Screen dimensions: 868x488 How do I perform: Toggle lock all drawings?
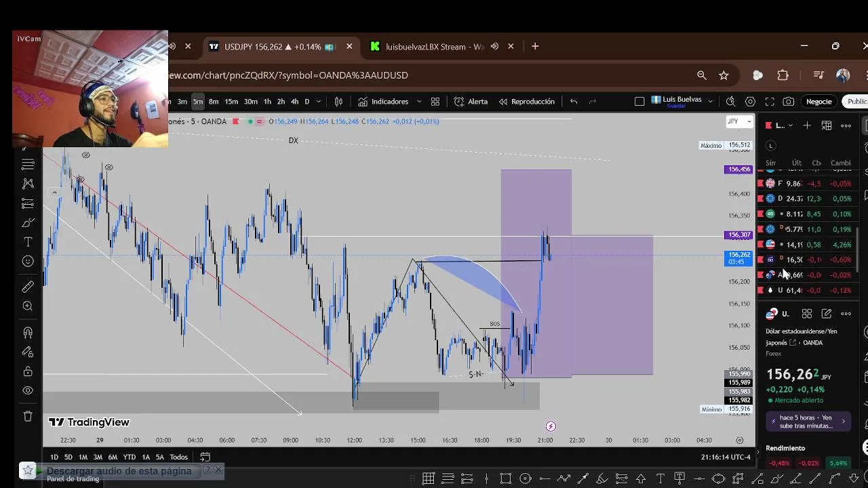28,371
